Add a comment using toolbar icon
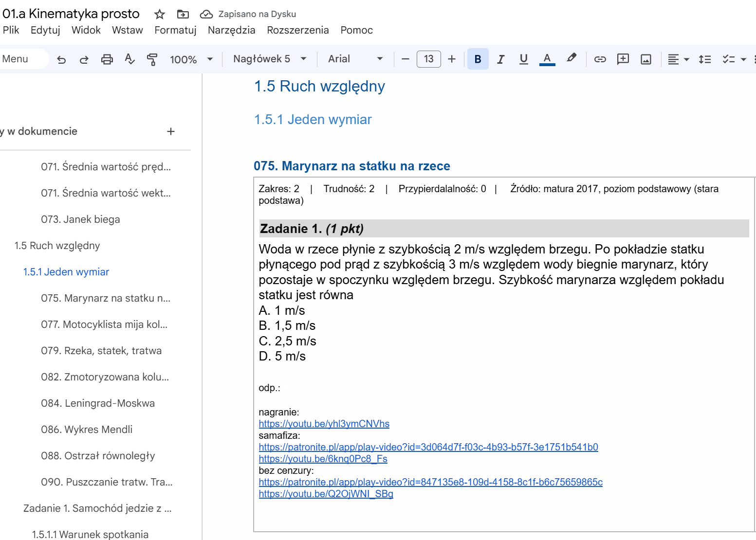756x540 pixels. (x=623, y=59)
